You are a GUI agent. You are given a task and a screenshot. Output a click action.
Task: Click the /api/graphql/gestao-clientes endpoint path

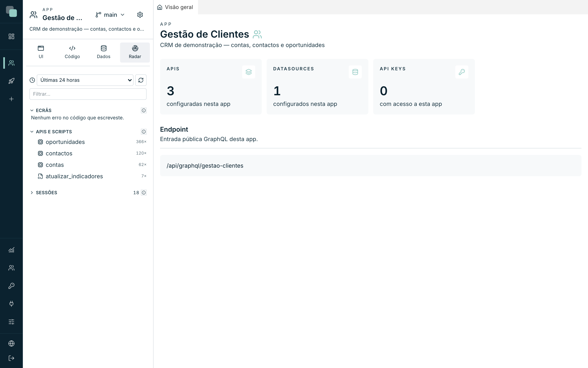(205, 166)
